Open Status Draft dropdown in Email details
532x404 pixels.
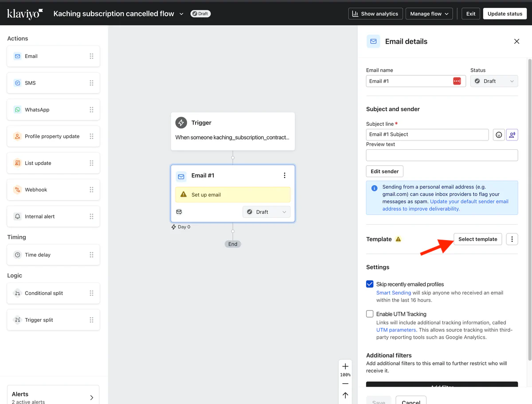point(494,81)
